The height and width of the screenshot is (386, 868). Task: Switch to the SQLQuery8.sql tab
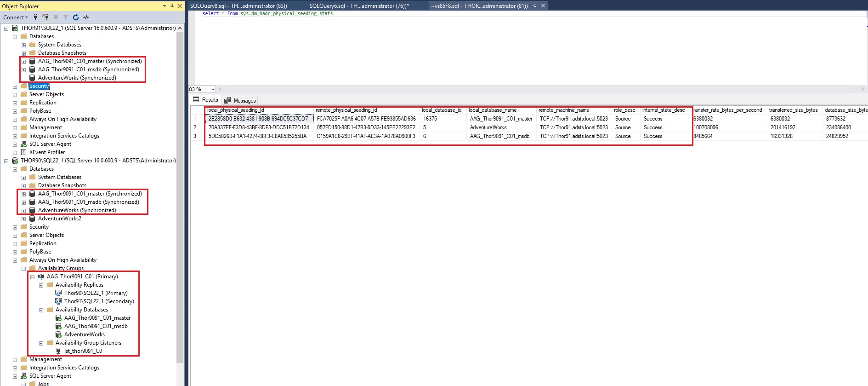(238, 6)
